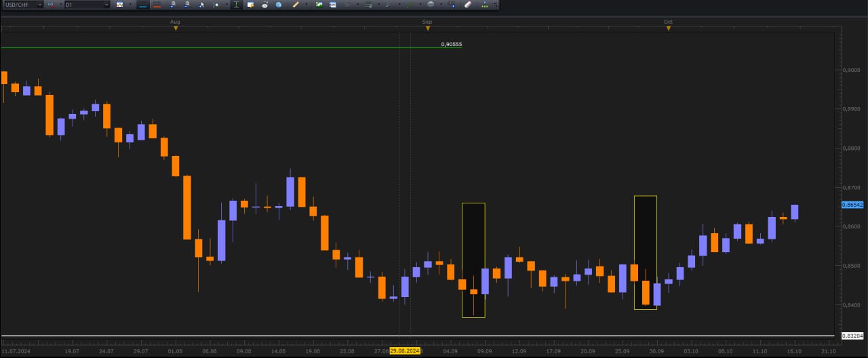Image resolution: width=868 pixels, height=358 pixels.
Task: Click the 16.10 date axis label
Action: (x=794, y=351)
